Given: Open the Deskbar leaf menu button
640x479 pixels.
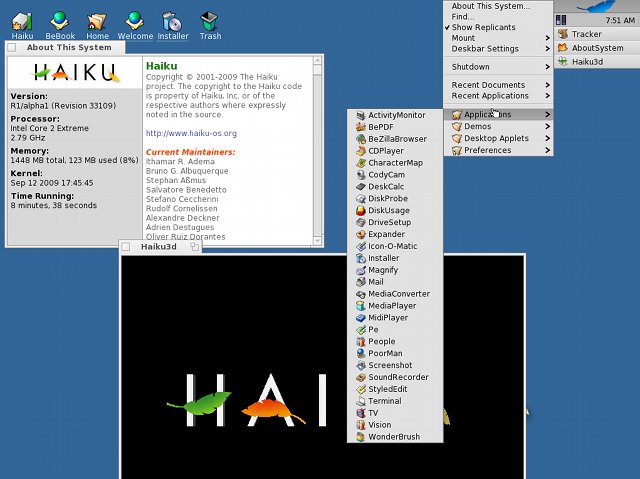Looking at the screenshot, I should [597, 6].
